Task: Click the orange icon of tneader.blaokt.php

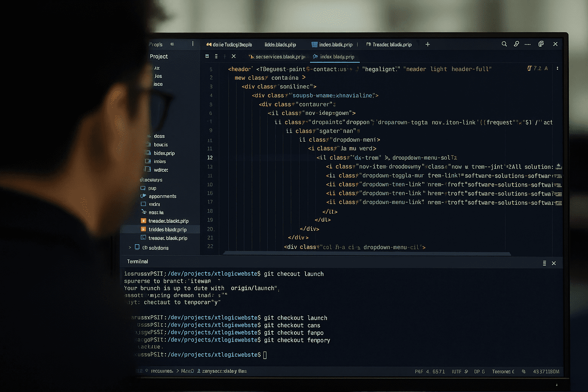Action: 144,221
